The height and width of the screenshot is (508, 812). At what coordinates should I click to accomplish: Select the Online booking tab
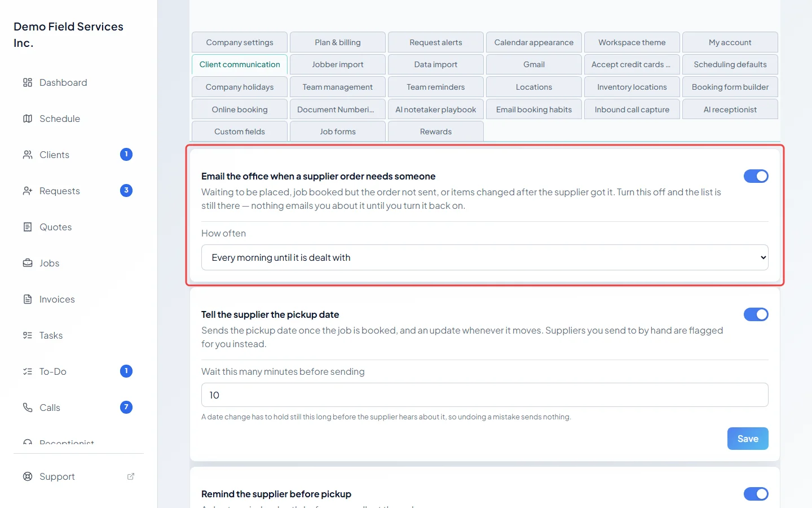click(240, 110)
